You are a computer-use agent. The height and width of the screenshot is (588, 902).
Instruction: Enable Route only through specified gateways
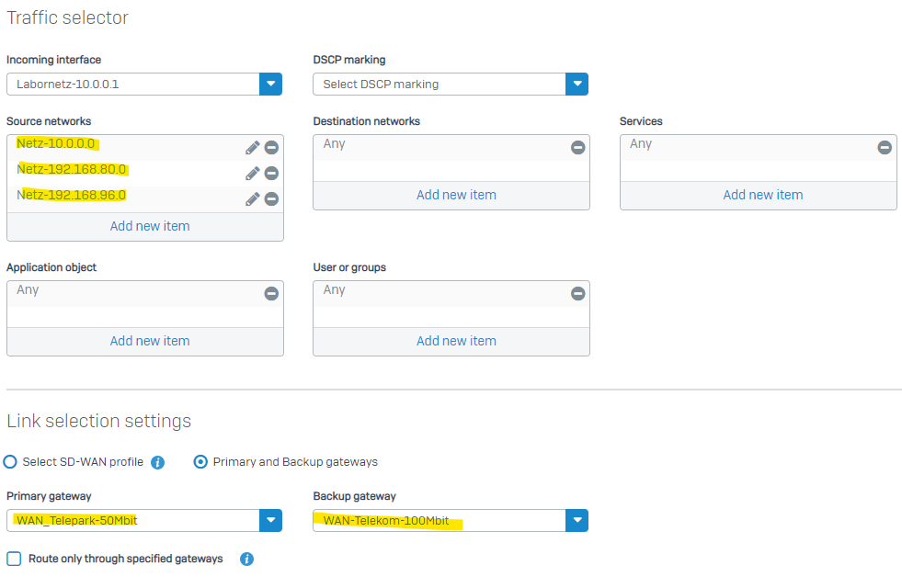click(x=14, y=559)
